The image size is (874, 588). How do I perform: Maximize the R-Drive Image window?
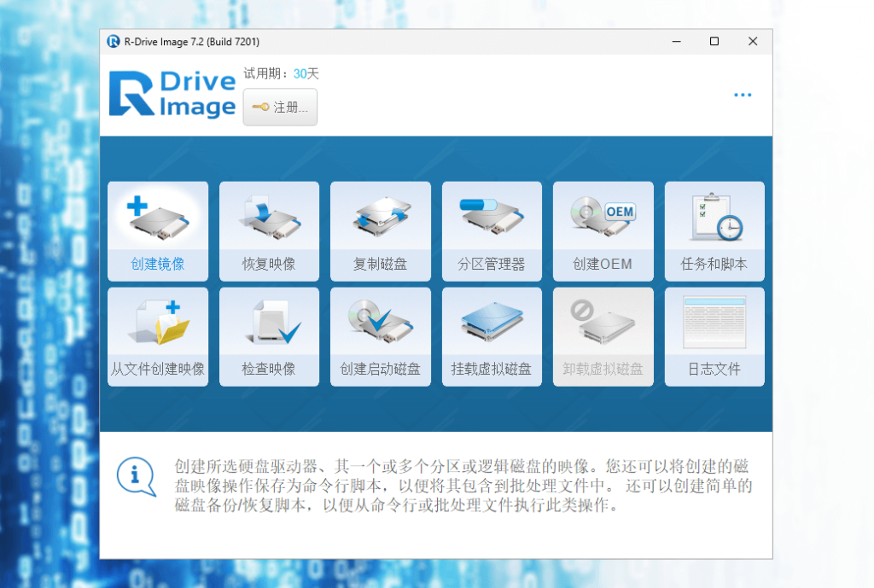[x=714, y=42]
